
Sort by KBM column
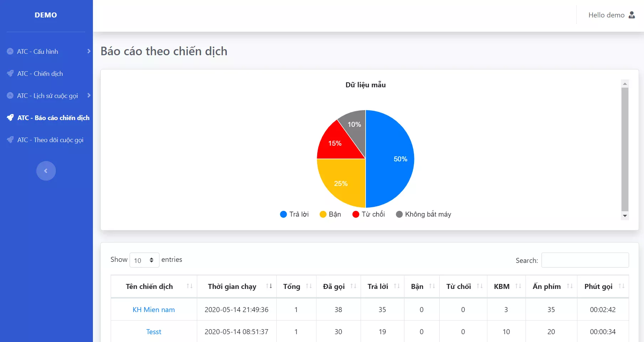[506, 286]
